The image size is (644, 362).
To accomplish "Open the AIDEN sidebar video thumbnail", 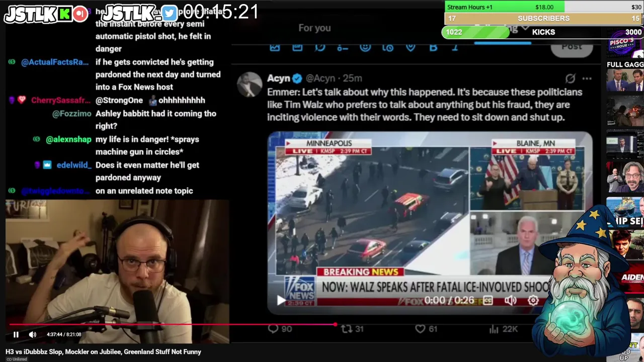I will 625,278.
